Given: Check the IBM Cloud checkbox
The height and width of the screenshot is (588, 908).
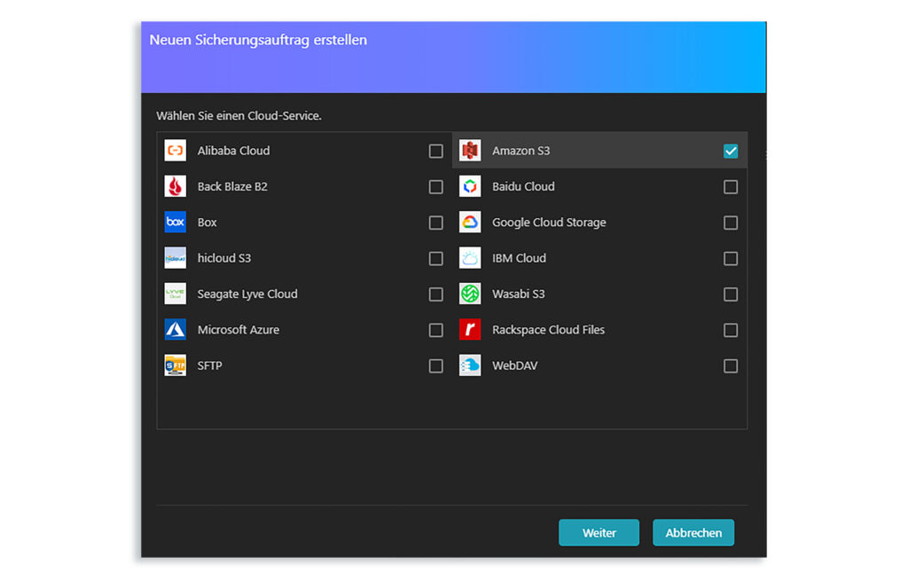Looking at the screenshot, I should [731, 259].
